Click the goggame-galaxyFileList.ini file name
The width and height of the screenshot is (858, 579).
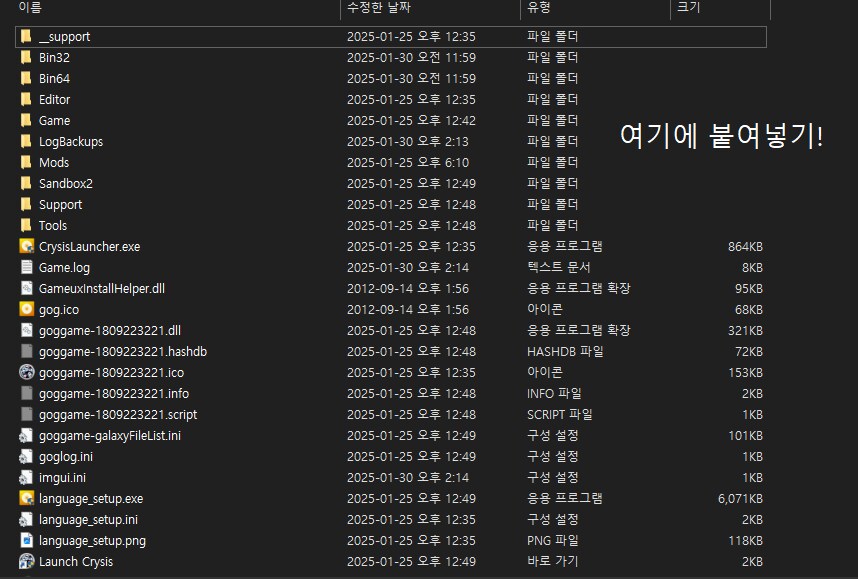109,436
